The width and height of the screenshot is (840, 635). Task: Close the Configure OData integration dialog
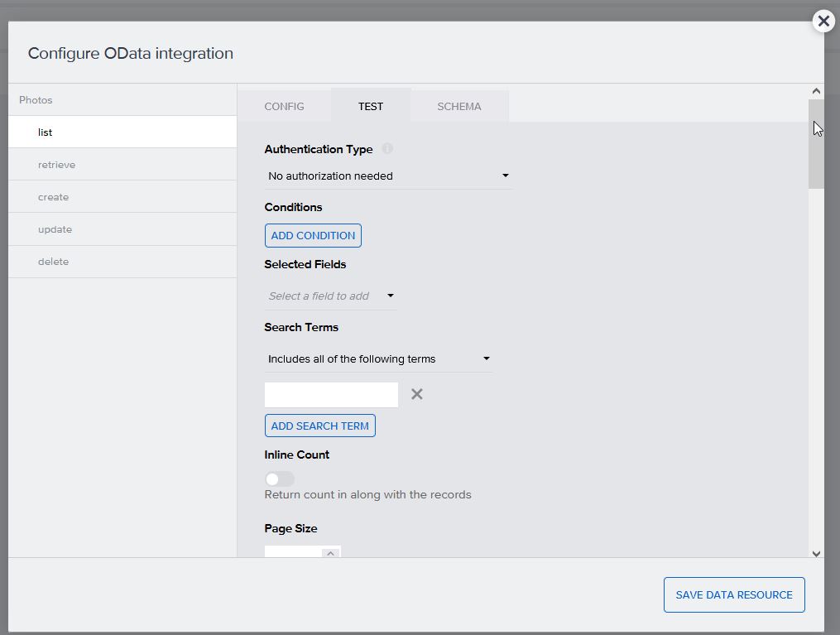[823, 22]
